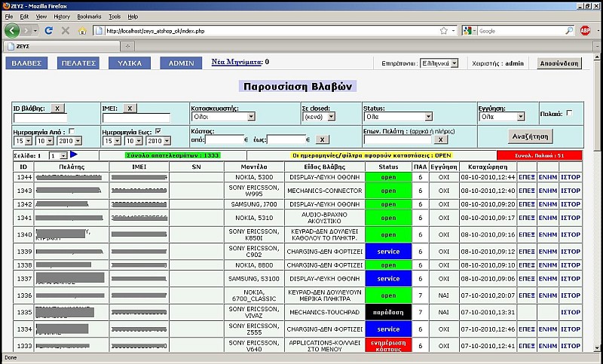Open the Εως month dropdown
The height and width of the screenshot is (364, 603).
[133, 141]
